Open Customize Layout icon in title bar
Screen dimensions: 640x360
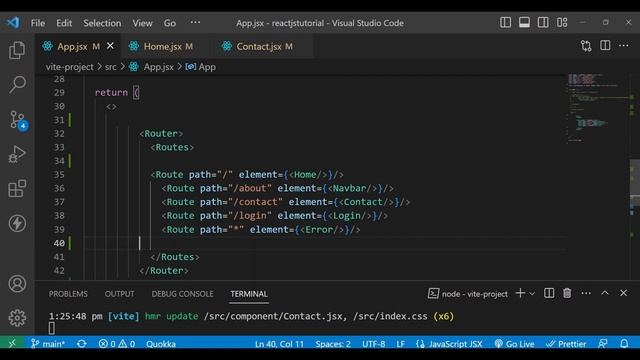[562, 22]
